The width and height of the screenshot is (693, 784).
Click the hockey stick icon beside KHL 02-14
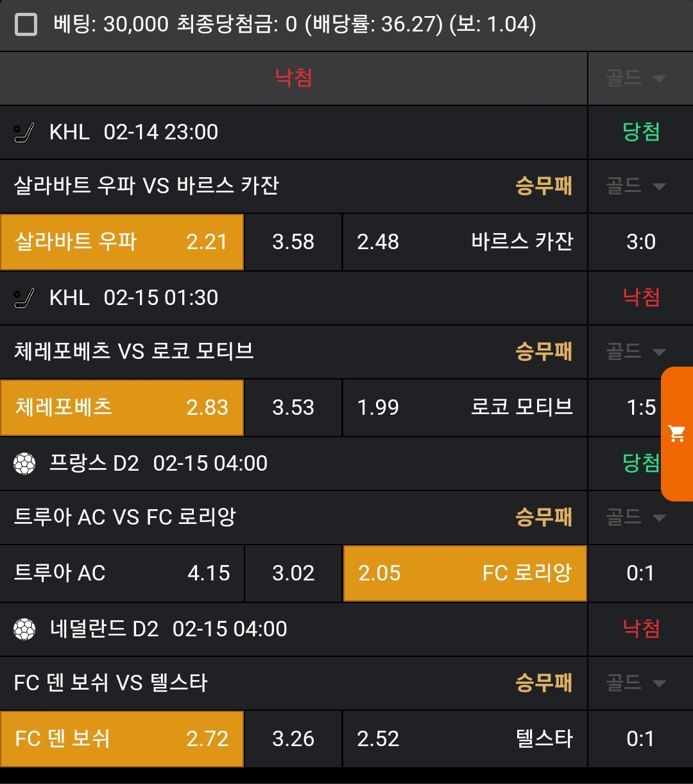coord(25,133)
